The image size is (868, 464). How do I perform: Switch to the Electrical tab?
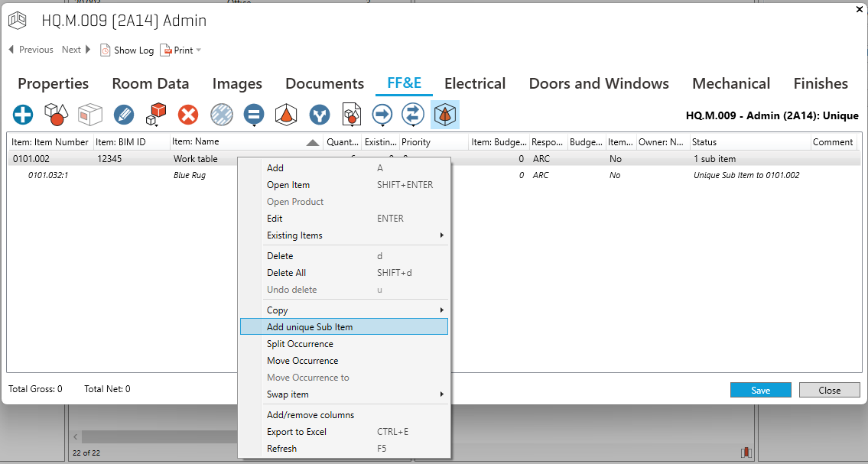475,84
